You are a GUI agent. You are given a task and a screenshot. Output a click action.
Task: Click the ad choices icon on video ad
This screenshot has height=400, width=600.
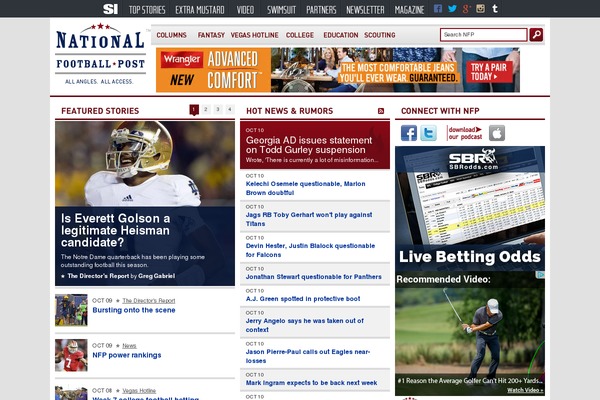tap(540, 275)
